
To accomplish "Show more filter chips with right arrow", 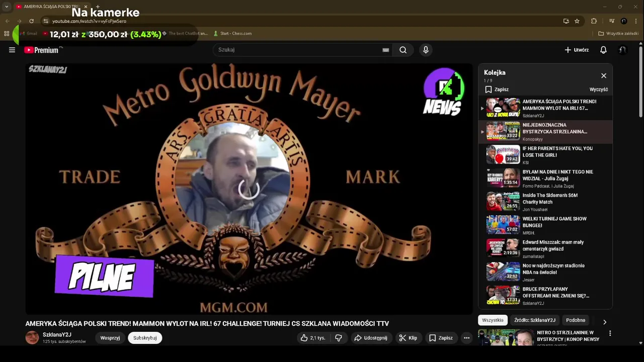I will tap(605, 322).
